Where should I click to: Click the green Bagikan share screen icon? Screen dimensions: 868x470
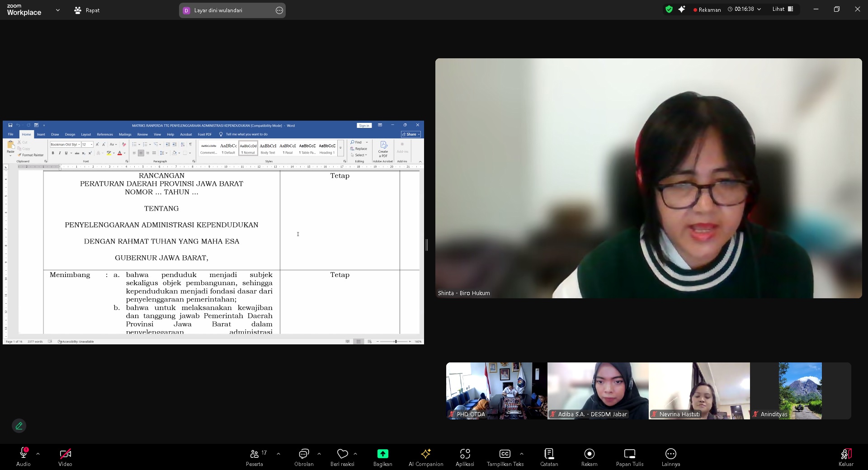coord(382,454)
